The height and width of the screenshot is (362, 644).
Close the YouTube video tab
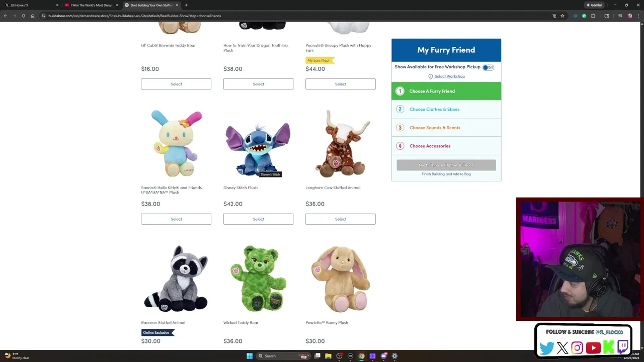pos(117,5)
